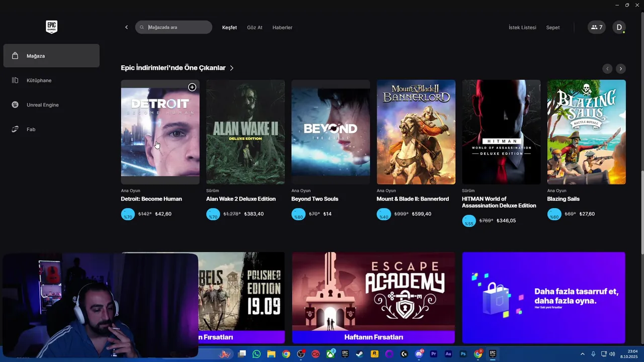The image size is (644, 362).
Task: Show hidden system tray icons
Action: click(583, 354)
